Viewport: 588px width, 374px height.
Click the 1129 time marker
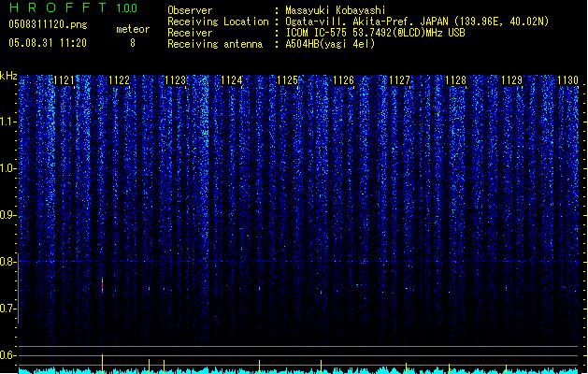[x=512, y=80]
